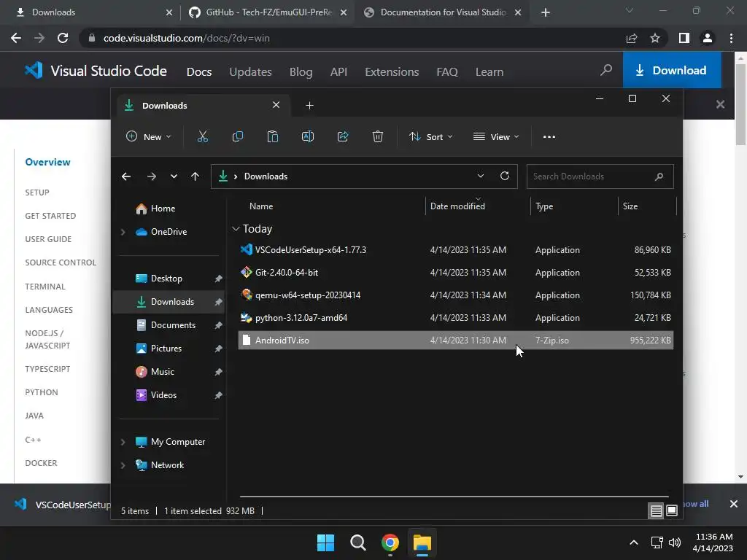Screen dimensions: 747x560
Task: Switch to the Downloads Chrome tab
Action: (x=93, y=12)
